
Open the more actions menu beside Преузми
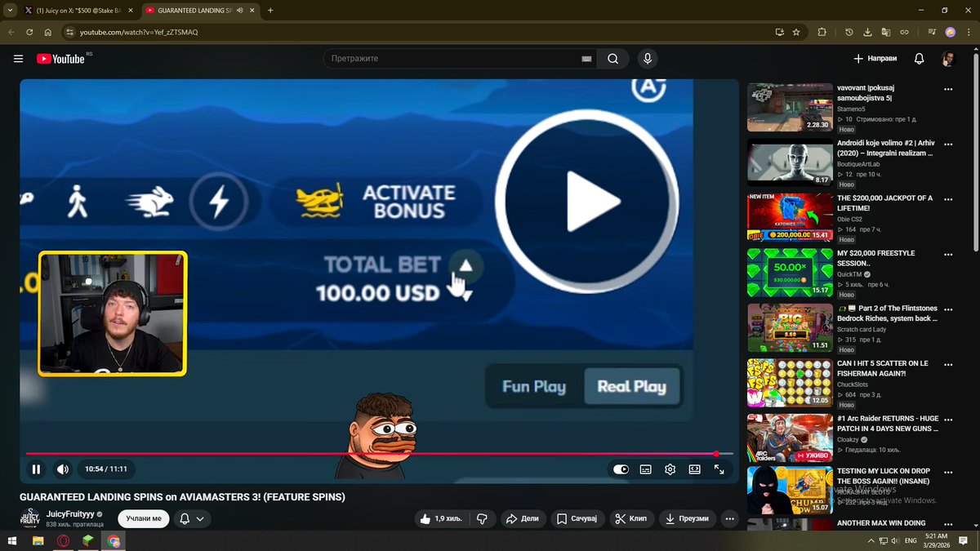[x=729, y=518]
